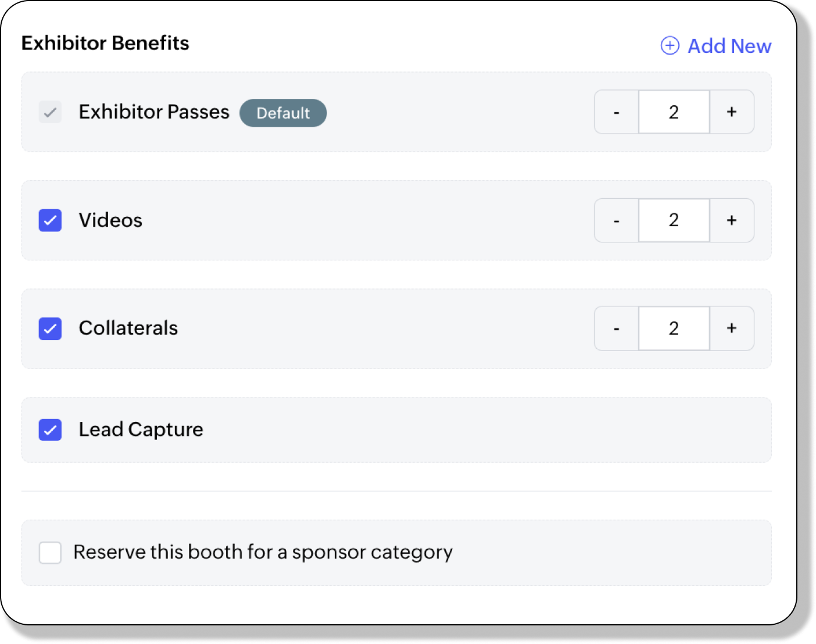
Task: Toggle the disabled Exhibitor Passes checkbox
Action: (50, 112)
